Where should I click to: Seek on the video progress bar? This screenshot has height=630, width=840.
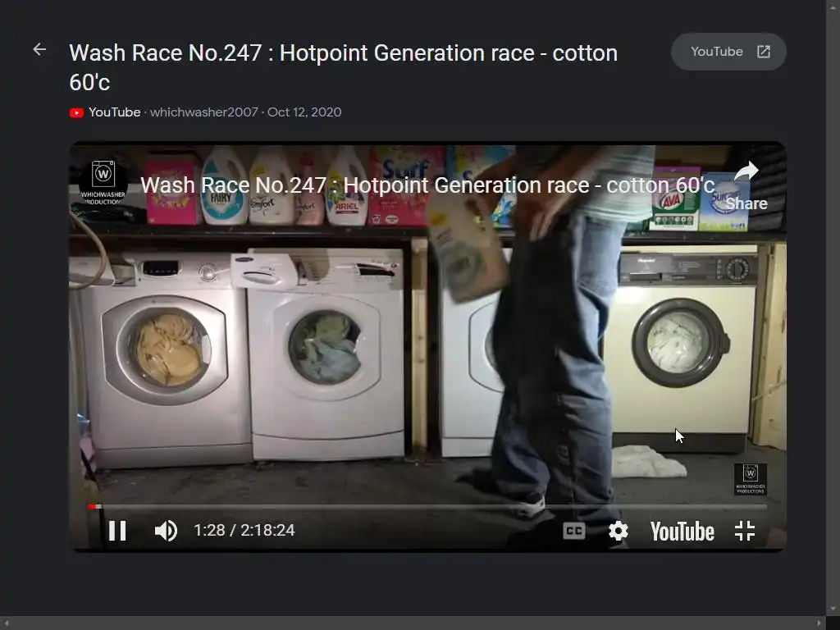pos(427,506)
